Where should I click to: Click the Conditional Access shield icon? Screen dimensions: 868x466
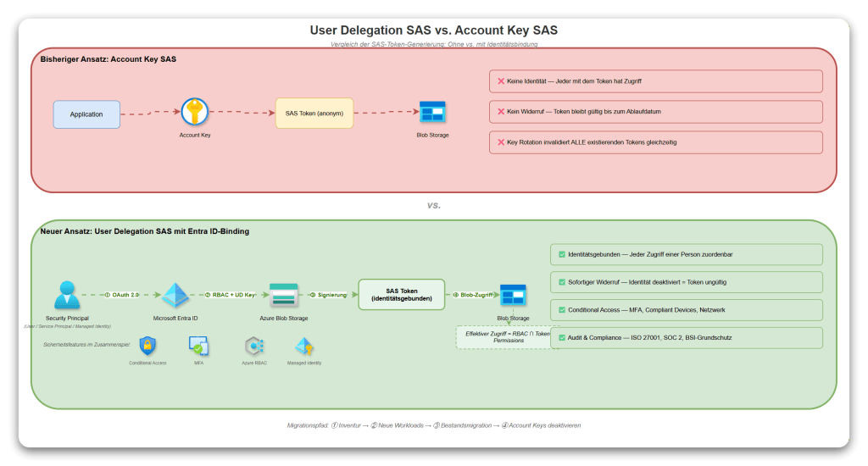(147, 346)
